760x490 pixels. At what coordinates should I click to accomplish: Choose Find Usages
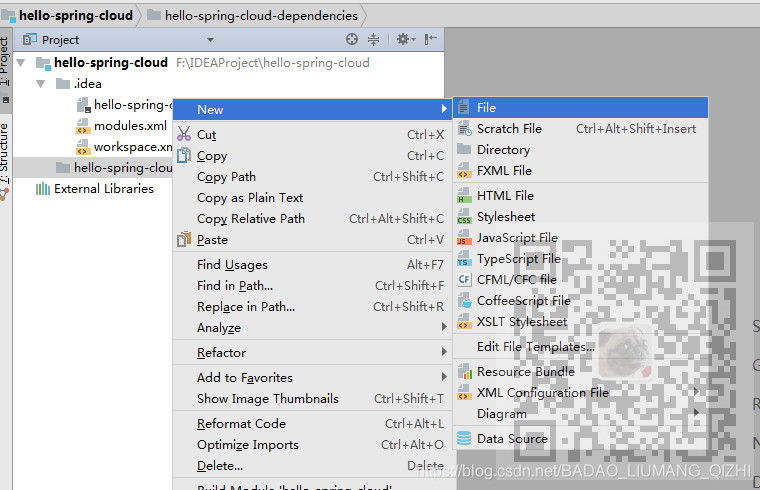(x=313, y=265)
